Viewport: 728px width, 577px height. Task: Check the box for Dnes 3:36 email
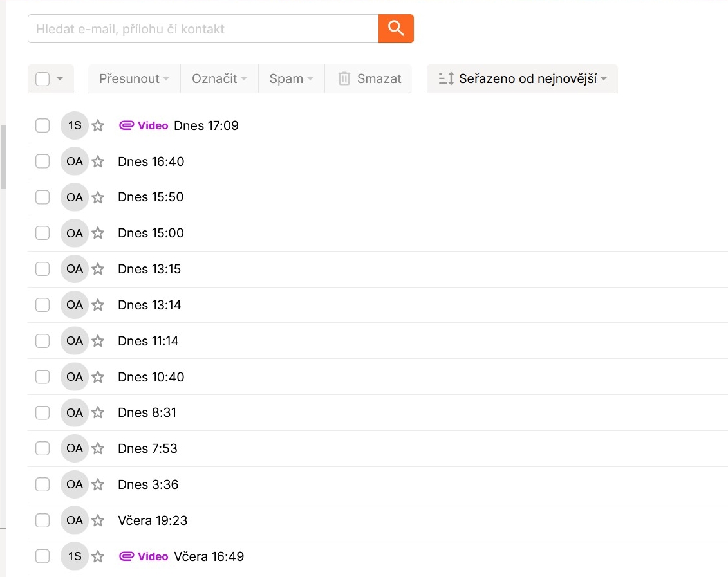click(x=42, y=484)
